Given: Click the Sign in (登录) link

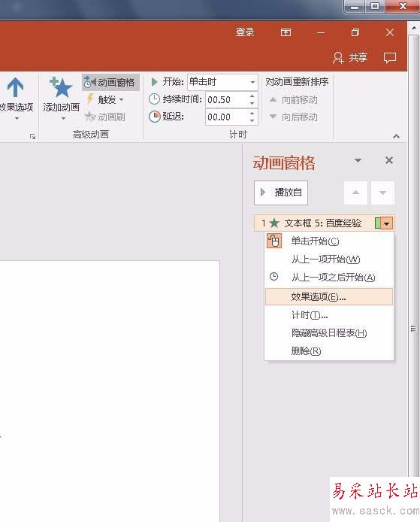Looking at the screenshot, I should 245,32.
